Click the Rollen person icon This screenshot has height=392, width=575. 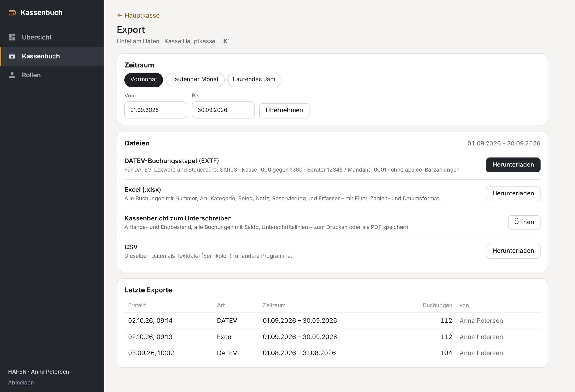[12, 75]
